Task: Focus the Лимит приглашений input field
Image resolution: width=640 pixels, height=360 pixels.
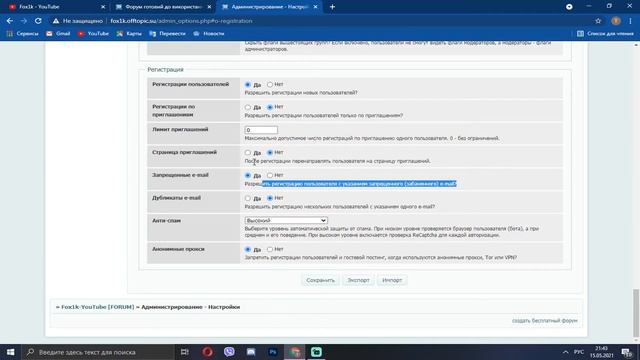Action: (x=261, y=130)
